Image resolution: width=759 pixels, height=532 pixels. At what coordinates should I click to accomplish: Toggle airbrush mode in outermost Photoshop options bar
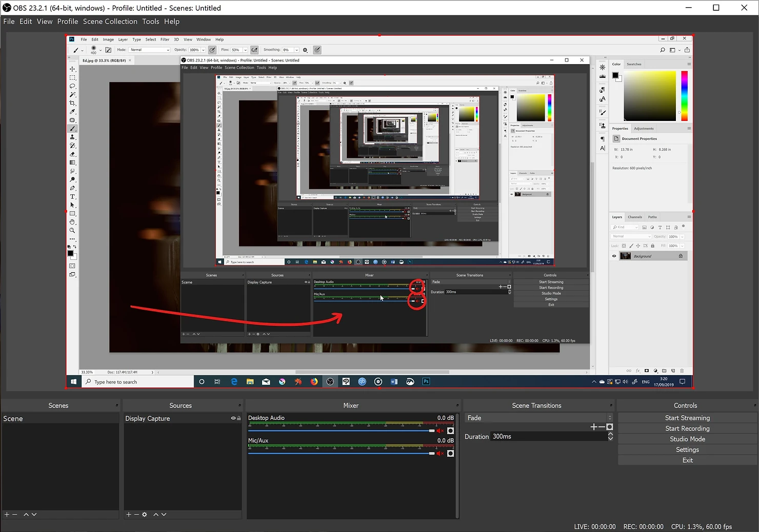click(254, 50)
